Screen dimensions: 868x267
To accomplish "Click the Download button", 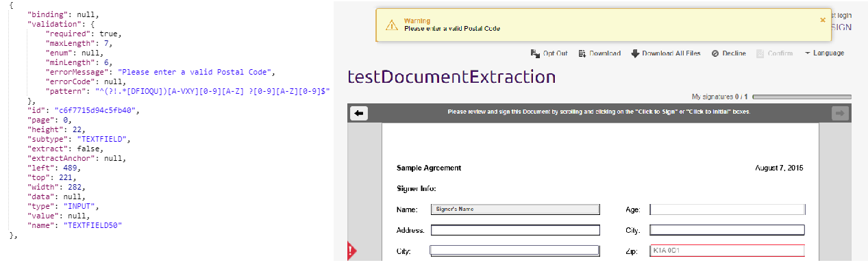I will [599, 53].
